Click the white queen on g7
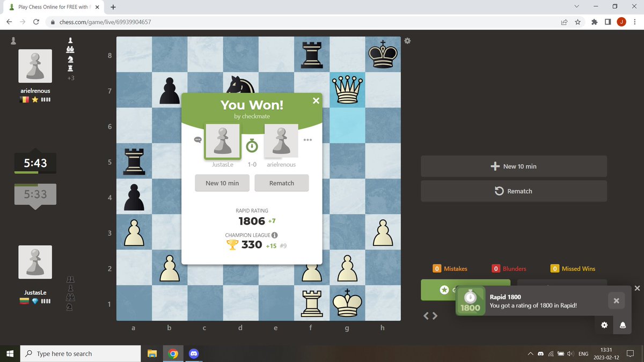 347,90
